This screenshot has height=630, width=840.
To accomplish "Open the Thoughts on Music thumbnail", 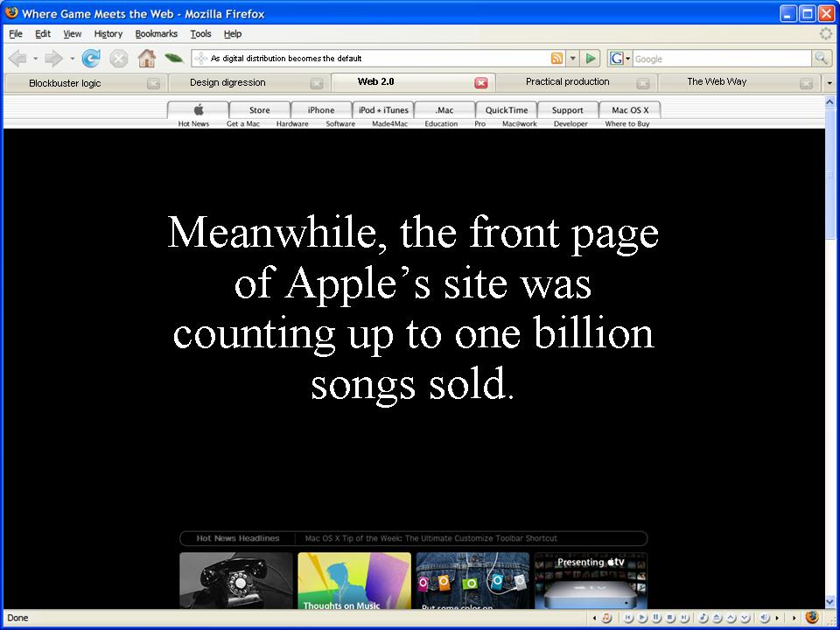I will (x=354, y=581).
